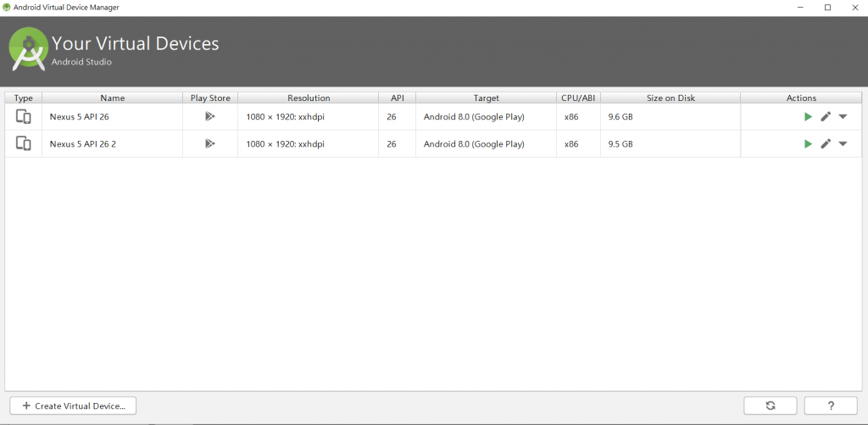Open more actions for Nexus 5 API 26 2
This screenshot has width=868, height=425.
tap(843, 143)
